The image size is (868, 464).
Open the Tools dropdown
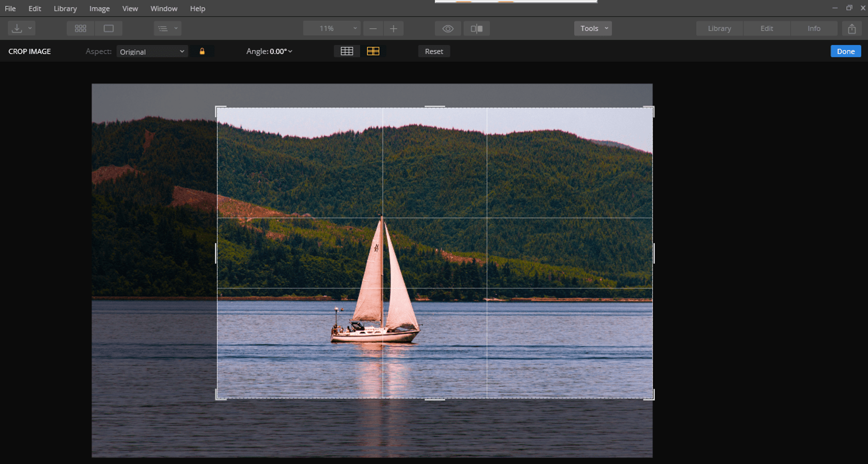(593, 28)
